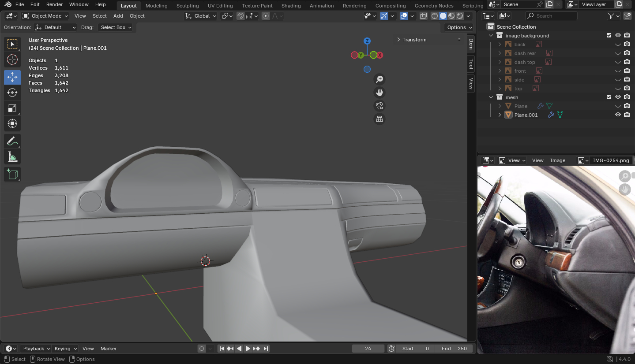
Task: Click the Start frame field
Action: (x=415, y=349)
